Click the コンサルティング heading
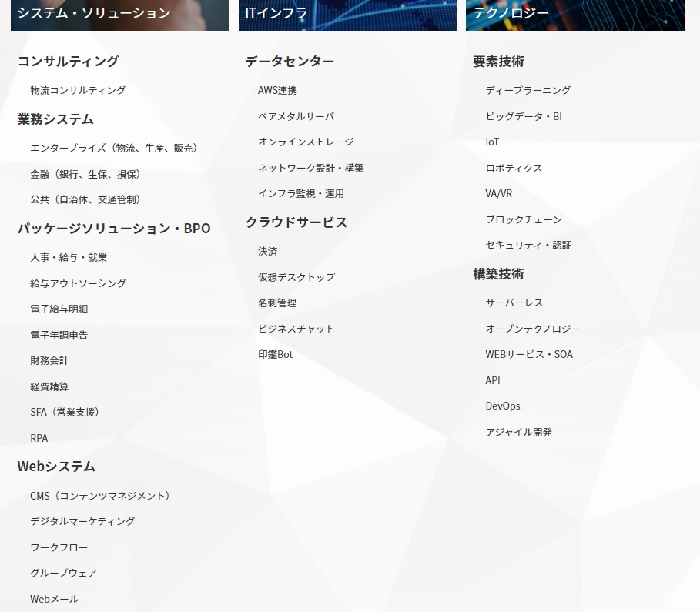 (69, 61)
